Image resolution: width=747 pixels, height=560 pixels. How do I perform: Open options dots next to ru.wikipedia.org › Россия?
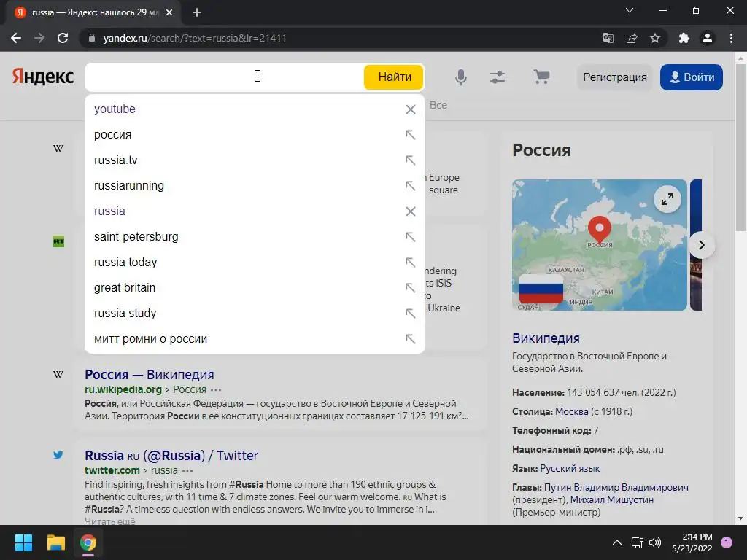[x=216, y=389]
